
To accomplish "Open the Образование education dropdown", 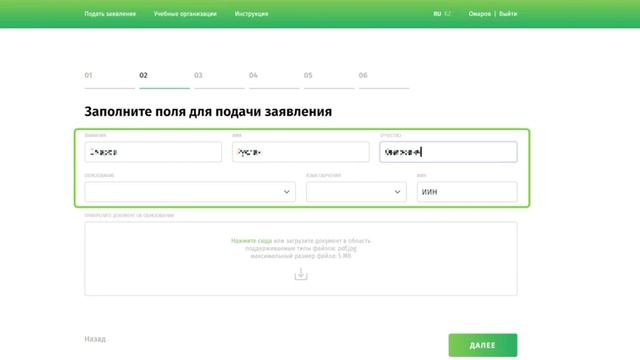I will click(190, 192).
